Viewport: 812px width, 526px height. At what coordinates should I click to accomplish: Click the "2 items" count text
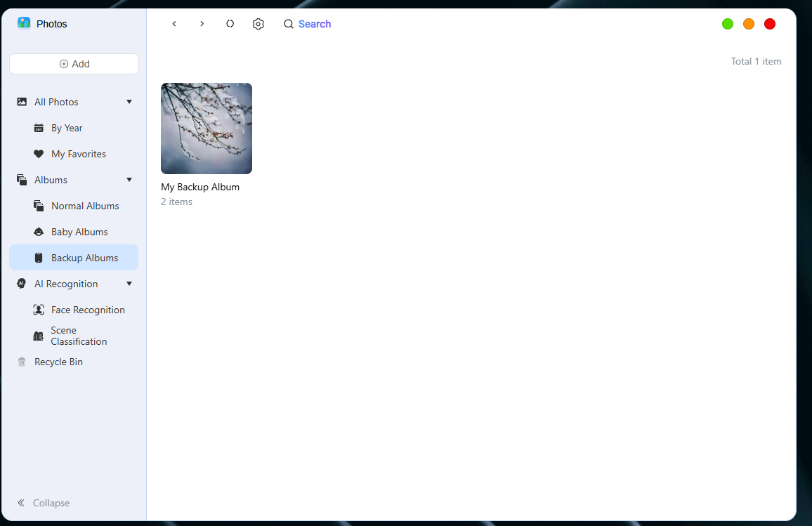(176, 202)
